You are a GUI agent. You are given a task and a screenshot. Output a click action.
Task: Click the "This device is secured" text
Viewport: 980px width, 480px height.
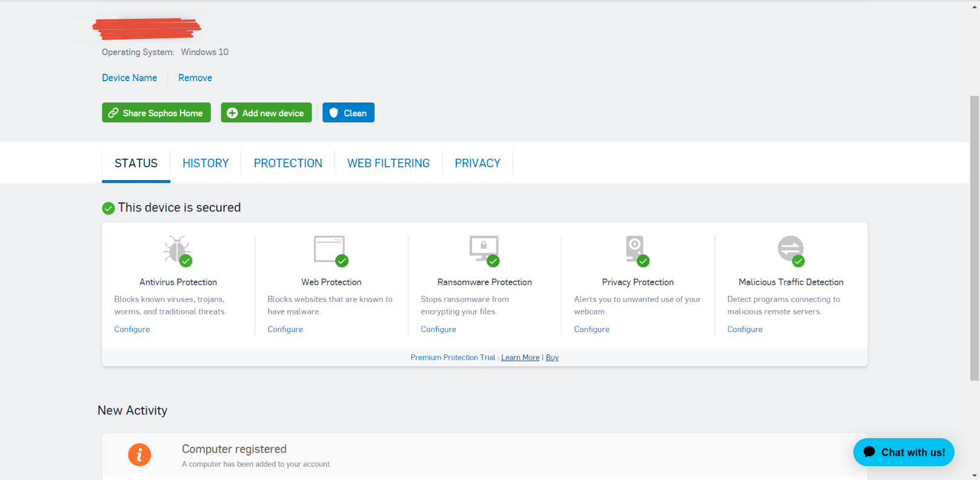coord(179,207)
